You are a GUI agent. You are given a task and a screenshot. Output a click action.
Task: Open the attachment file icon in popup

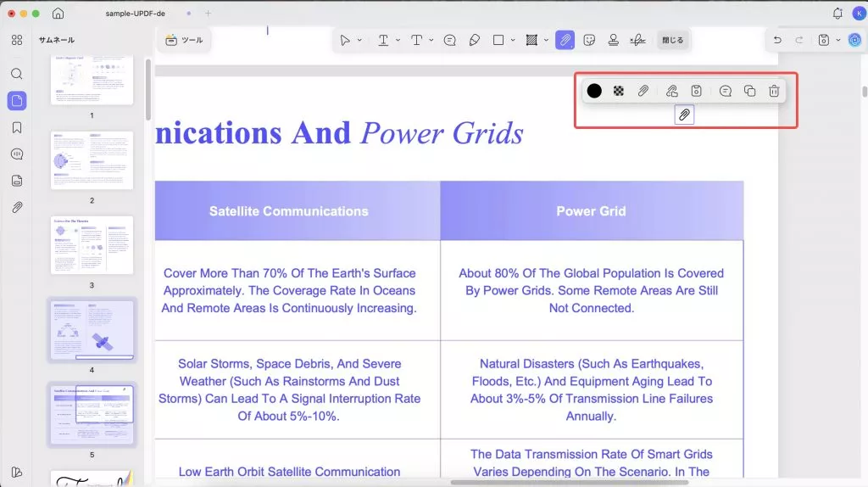click(x=671, y=91)
